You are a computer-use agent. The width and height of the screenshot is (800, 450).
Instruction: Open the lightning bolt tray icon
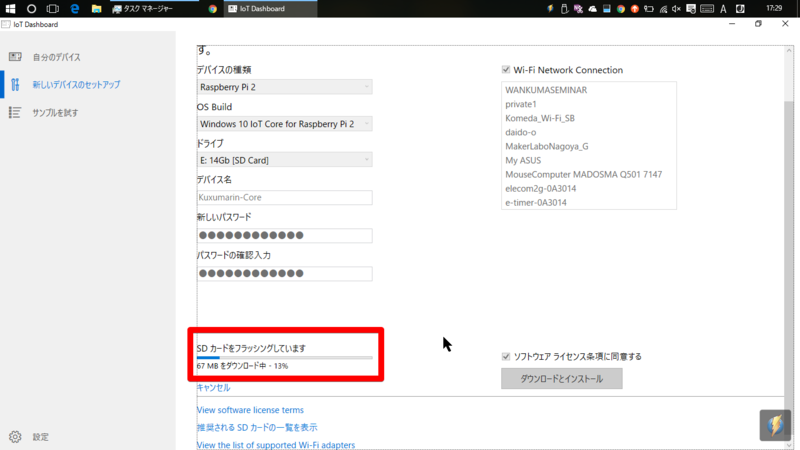pyautogui.click(x=550, y=8)
